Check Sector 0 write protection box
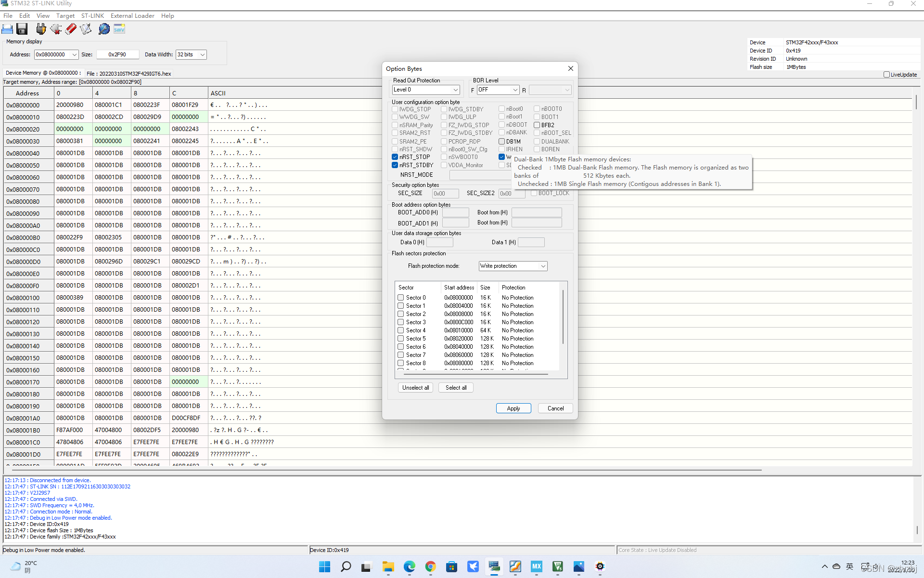 pos(400,298)
